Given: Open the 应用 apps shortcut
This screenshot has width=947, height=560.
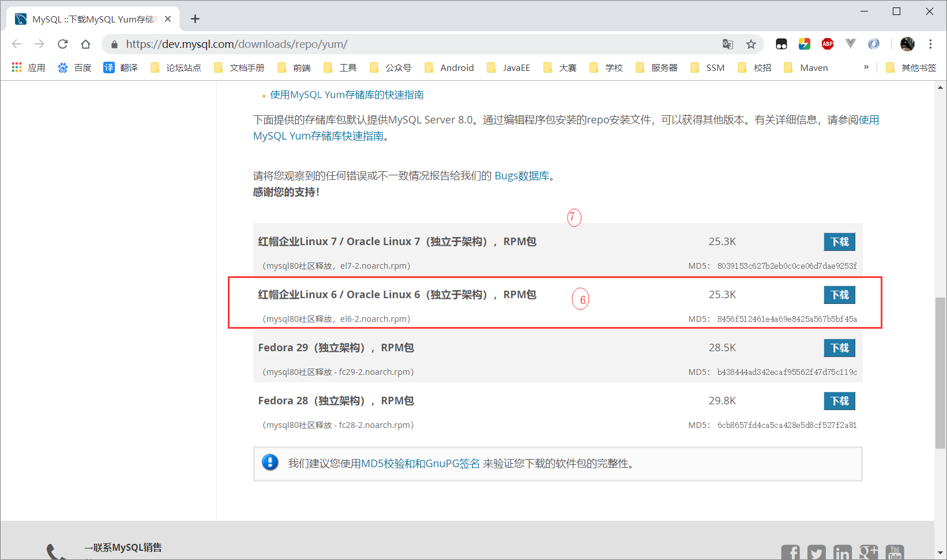Looking at the screenshot, I should (29, 67).
